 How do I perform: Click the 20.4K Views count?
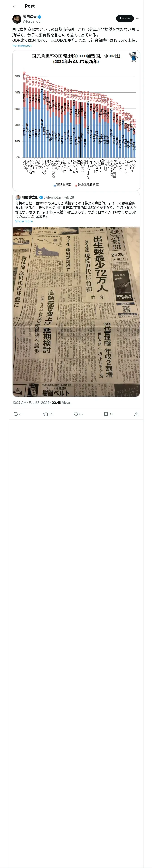(x=61, y=403)
